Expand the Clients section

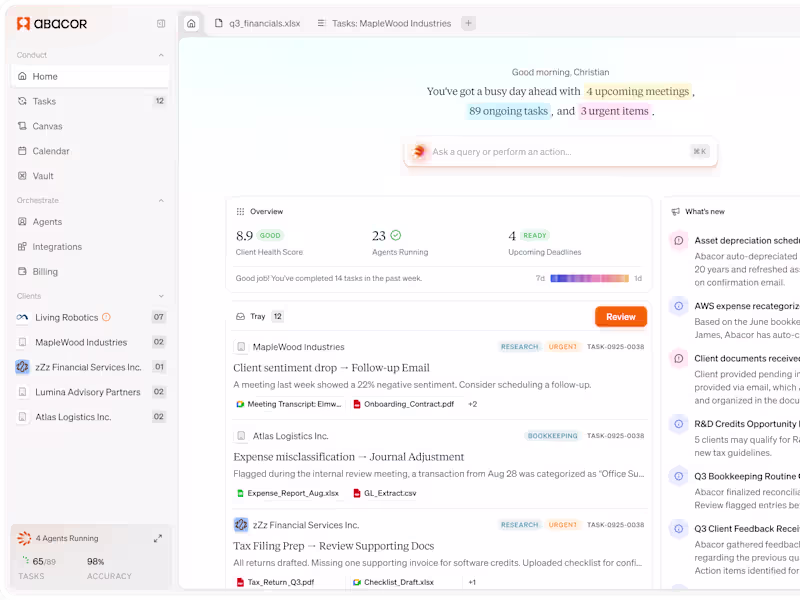(x=161, y=296)
